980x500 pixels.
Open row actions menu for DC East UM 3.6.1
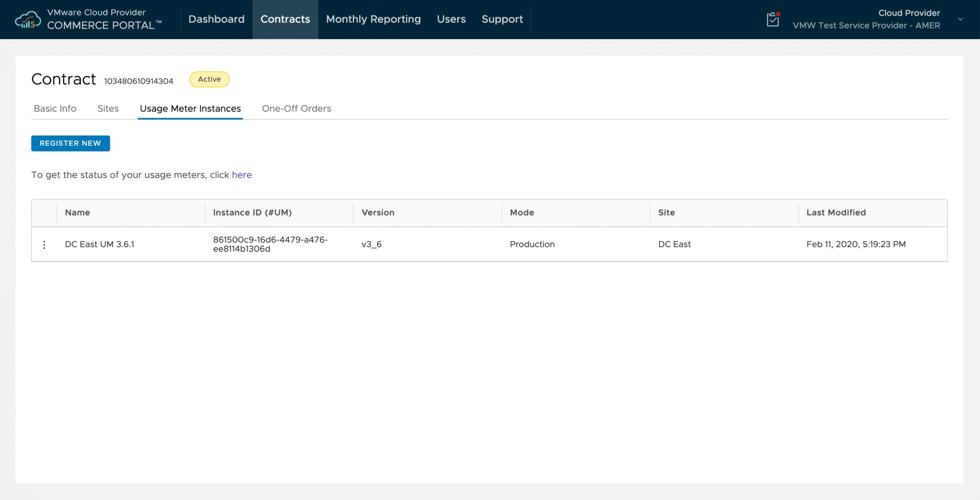(x=44, y=244)
